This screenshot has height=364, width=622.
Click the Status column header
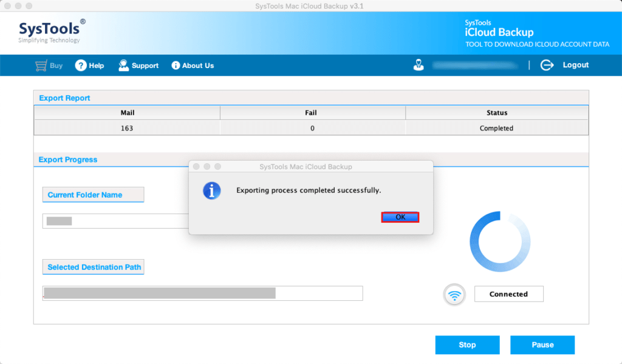click(x=497, y=113)
